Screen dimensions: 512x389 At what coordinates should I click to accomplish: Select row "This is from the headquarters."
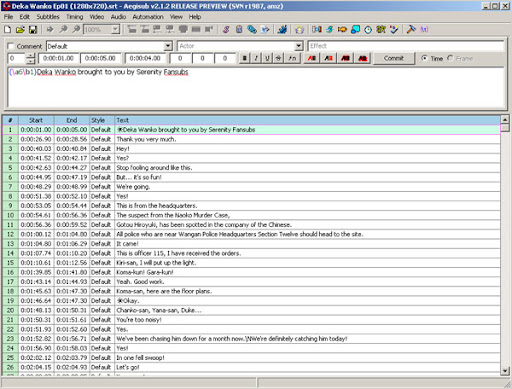(251, 206)
